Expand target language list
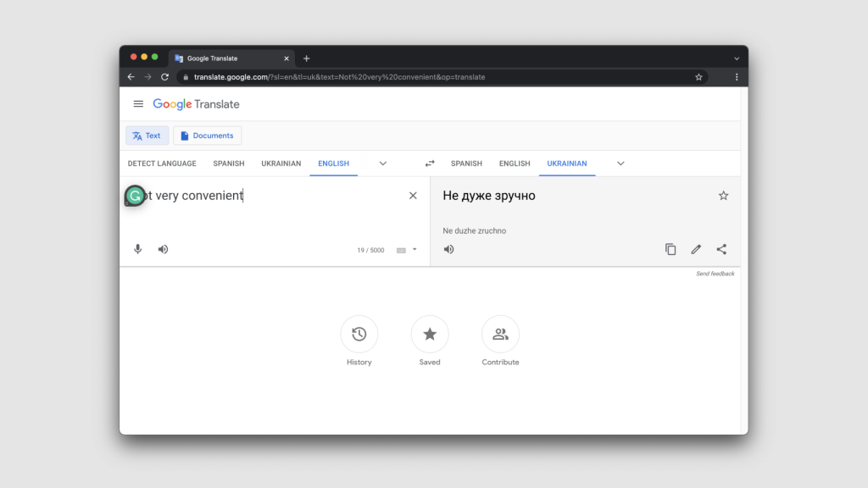Screen dimensions: 868x488 (x=620, y=164)
